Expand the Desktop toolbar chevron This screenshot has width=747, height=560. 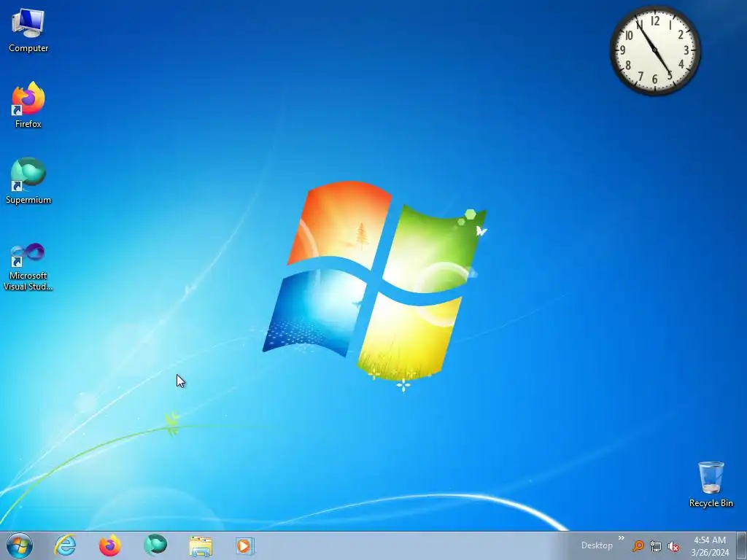click(622, 538)
